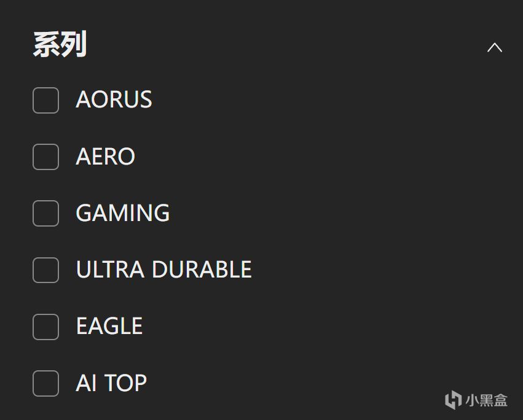Image resolution: width=523 pixels, height=420 pixels.
Task: Collapse the 系列 filter section chevron
Action: tap(494, 47)
